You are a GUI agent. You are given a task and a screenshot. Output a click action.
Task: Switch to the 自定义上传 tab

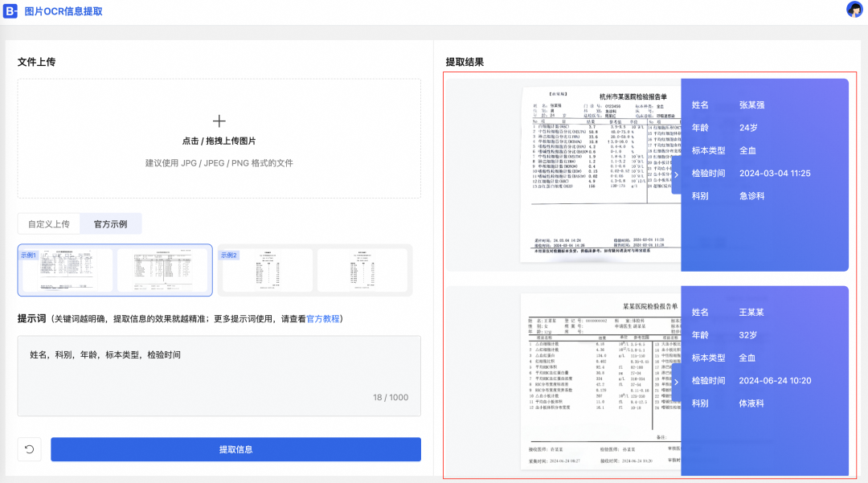click(x=49, y=223)
